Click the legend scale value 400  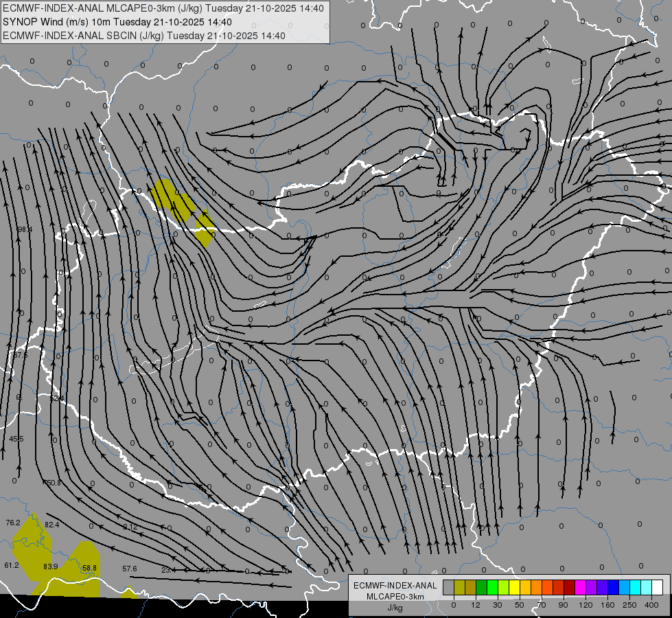[651, 605]
